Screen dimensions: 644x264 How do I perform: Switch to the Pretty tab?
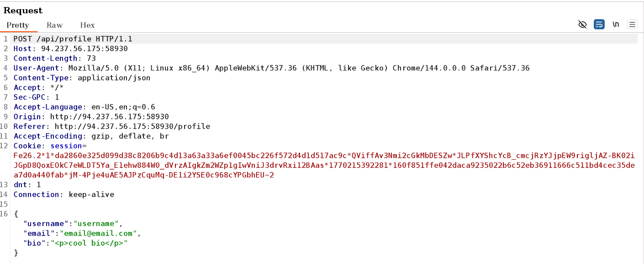click(x=18, y=25)
